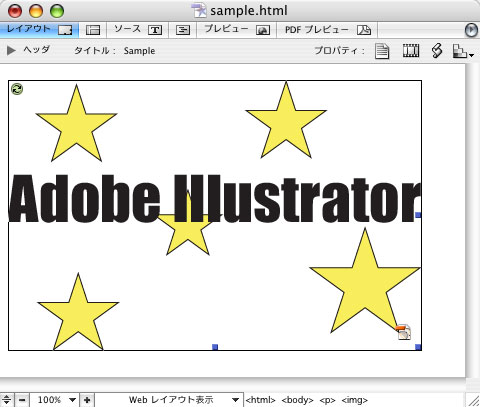Click the right-side blue resize handle
480x407 pixels.
pyautogui.click(x=418, y=215)
